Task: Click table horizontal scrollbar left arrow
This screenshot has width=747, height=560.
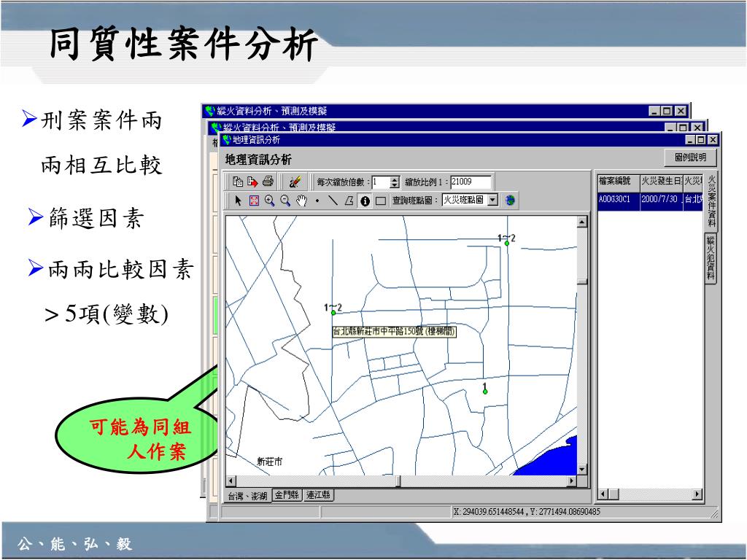Action: point(603,494)
